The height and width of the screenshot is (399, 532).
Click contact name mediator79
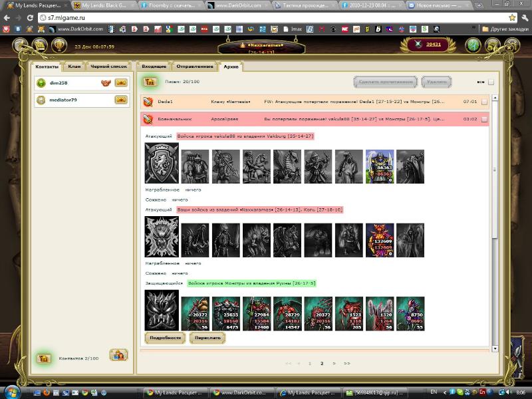63,100
